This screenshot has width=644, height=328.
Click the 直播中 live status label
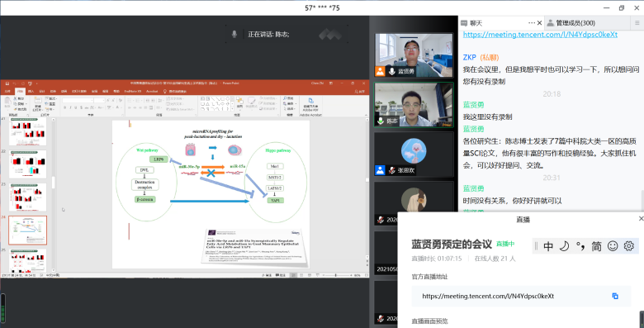pyautogui.click(x=505, y=245)
